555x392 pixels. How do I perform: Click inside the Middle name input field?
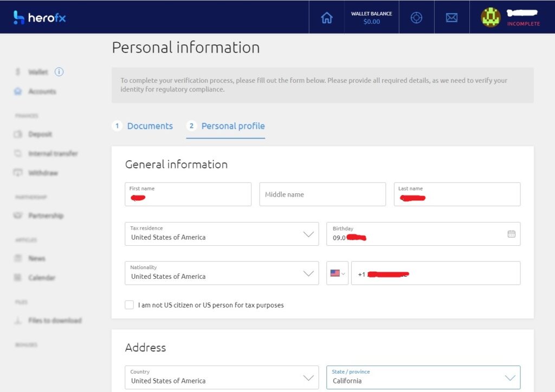click(x=322, y=194)
